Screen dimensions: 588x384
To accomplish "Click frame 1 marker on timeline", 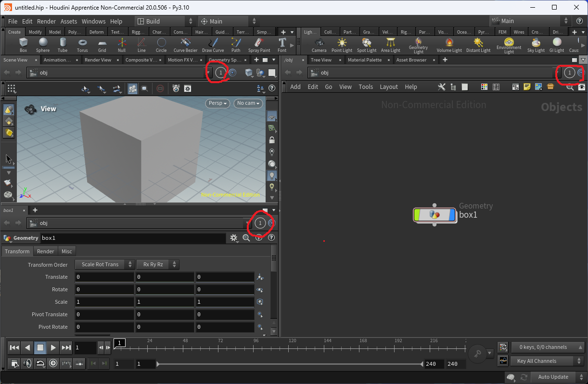I will point(120,343).
